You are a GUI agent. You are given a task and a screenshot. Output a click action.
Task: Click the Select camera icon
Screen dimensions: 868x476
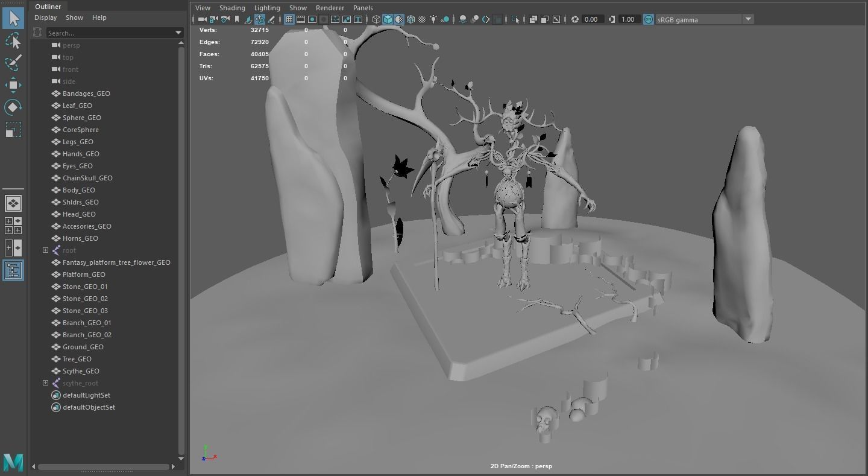203,19
